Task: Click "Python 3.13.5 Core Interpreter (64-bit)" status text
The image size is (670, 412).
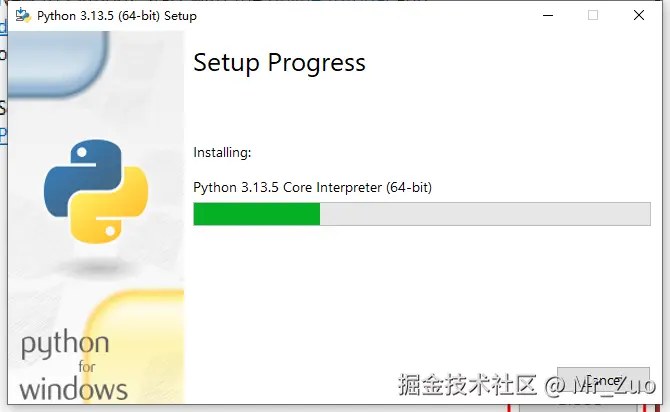Action: pos(312,187)
